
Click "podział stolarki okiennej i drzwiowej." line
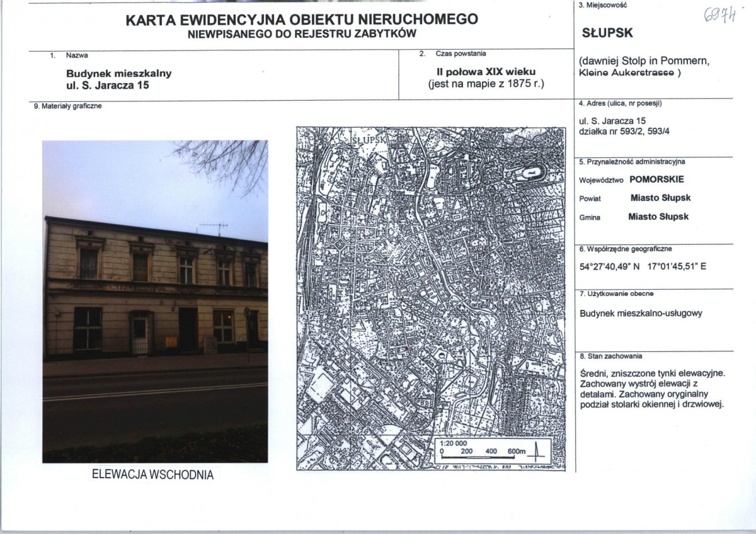pyautogui.click(x=652, y=404)
